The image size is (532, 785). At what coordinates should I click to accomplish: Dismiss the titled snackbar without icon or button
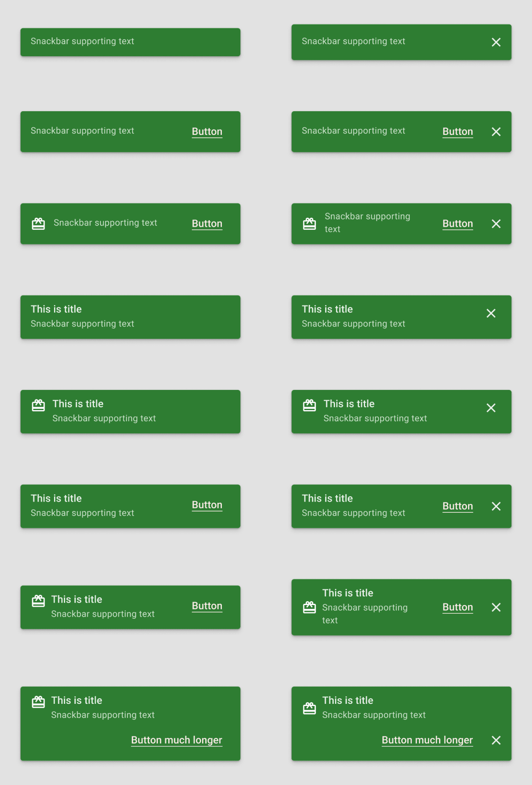(x=491, y=313)
